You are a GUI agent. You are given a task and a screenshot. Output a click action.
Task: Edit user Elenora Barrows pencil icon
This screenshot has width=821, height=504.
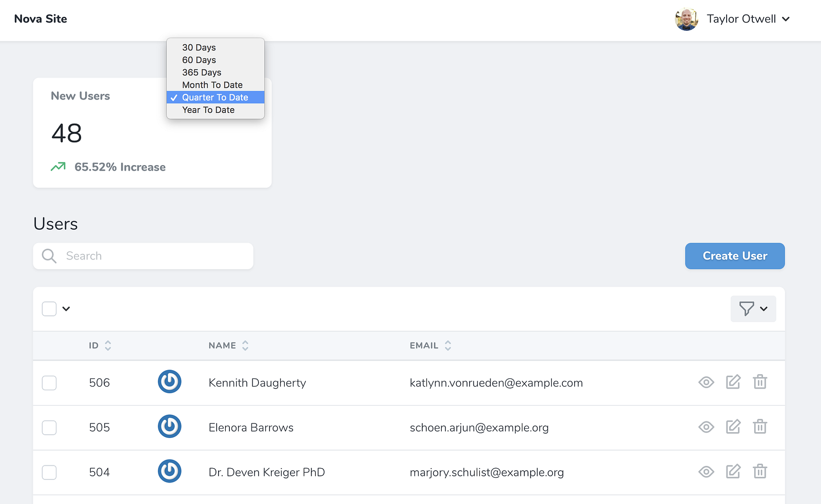(x=733, y=427)
